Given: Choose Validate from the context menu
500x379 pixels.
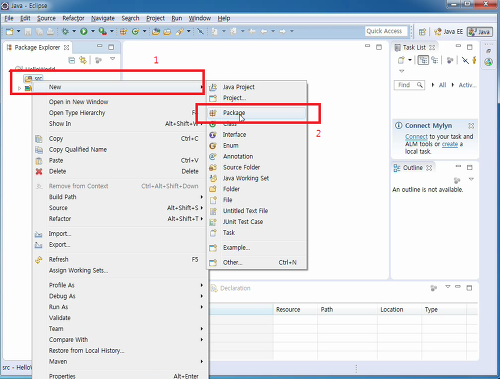Looking at the screenshot, I should click(120, 318).
